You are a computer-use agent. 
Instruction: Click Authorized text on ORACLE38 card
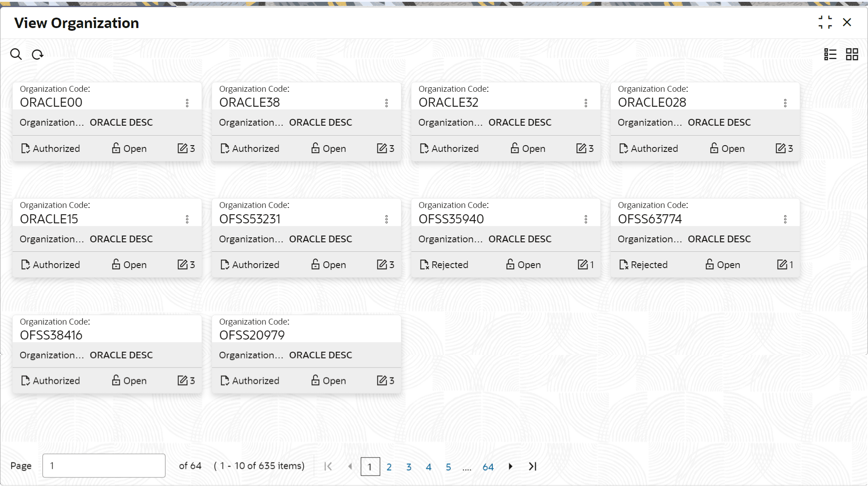coord(256,148)
